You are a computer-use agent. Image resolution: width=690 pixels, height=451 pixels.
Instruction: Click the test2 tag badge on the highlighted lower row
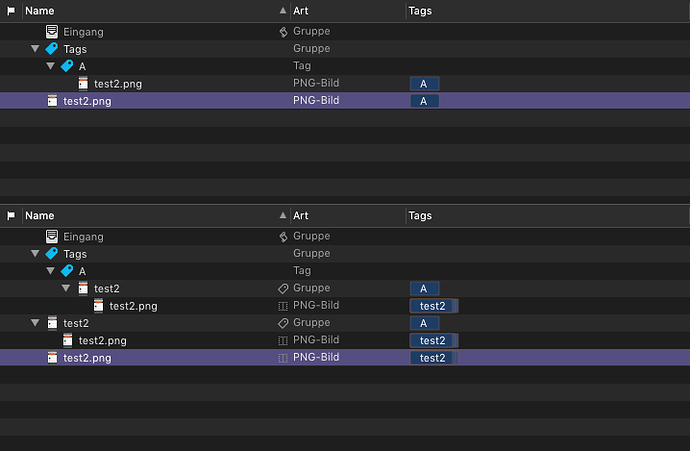tap(432, 358)
